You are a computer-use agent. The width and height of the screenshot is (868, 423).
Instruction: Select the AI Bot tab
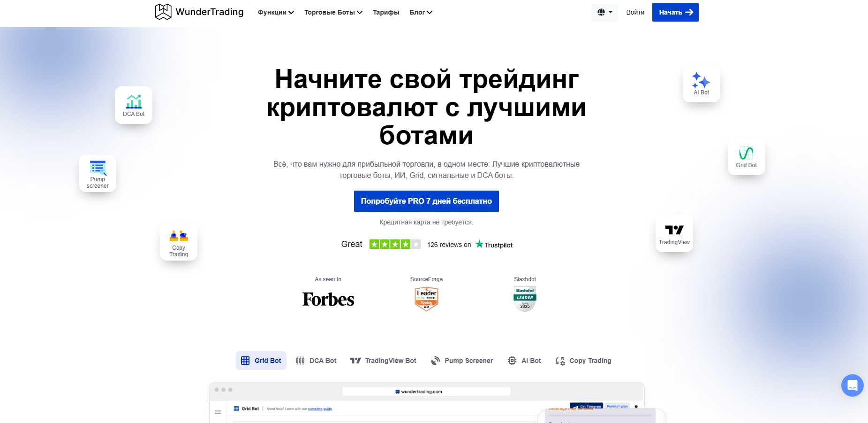(524, 361)
